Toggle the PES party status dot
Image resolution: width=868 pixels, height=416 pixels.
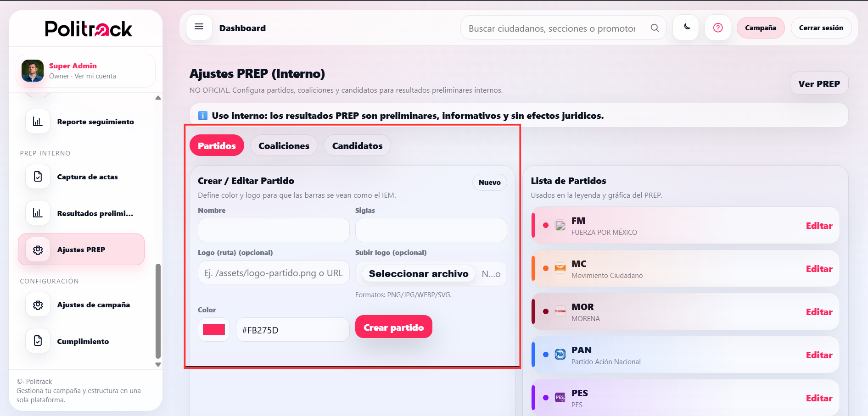pyautogui.click(x=546, y=398)
